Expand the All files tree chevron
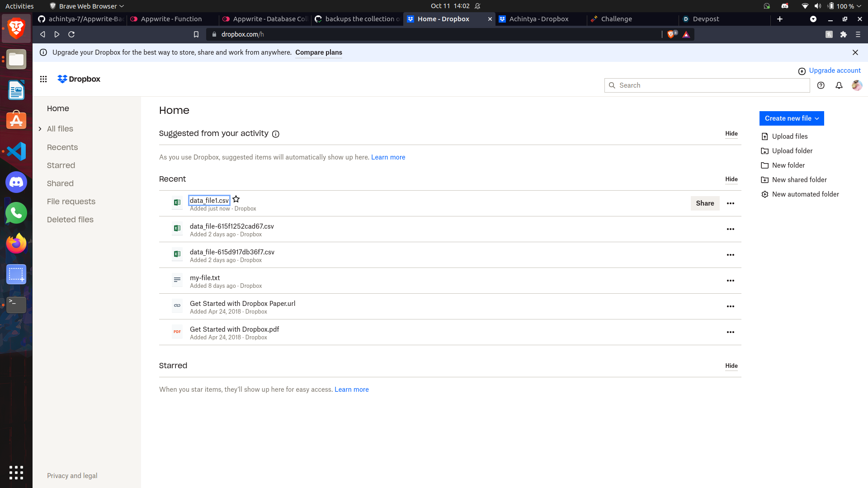 pos(40,129)
